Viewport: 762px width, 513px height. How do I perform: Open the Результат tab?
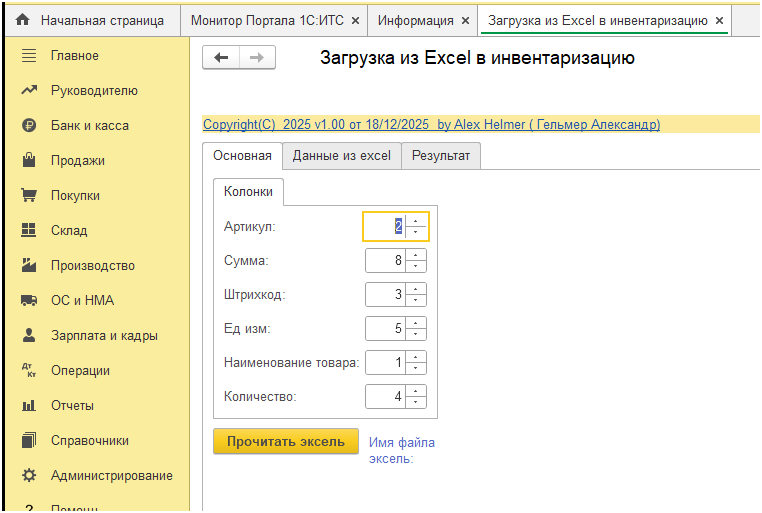(441, 156)
